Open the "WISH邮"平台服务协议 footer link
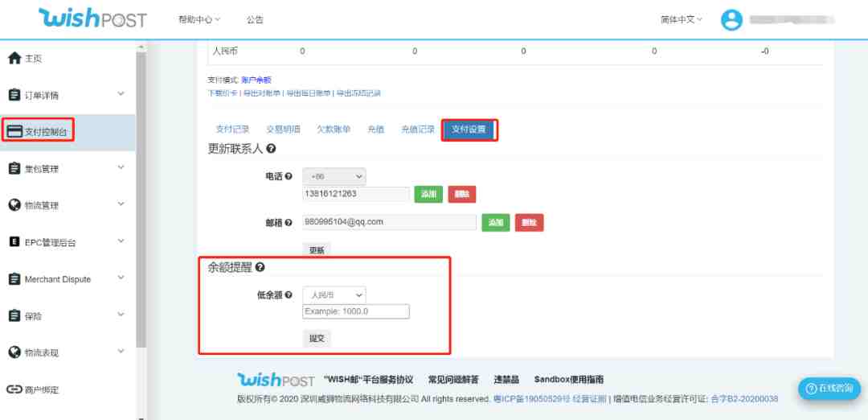This screenshot has width=868, height=420. point(368,380)
